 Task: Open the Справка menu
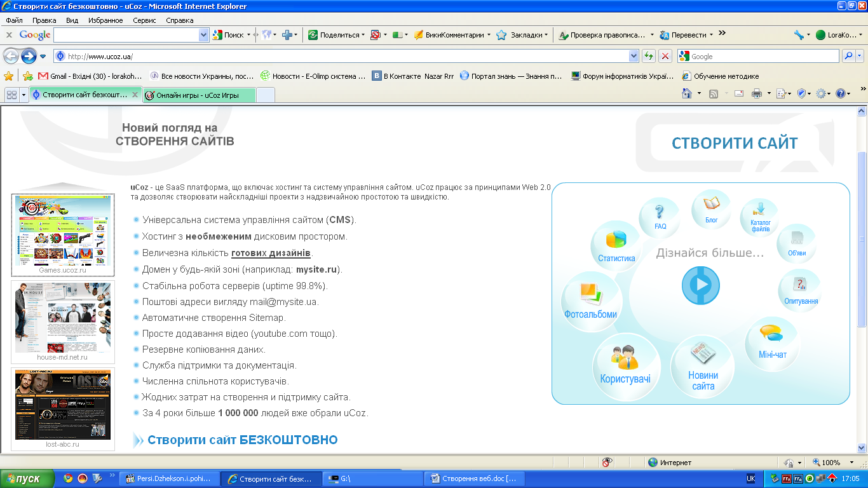(180, 20)
